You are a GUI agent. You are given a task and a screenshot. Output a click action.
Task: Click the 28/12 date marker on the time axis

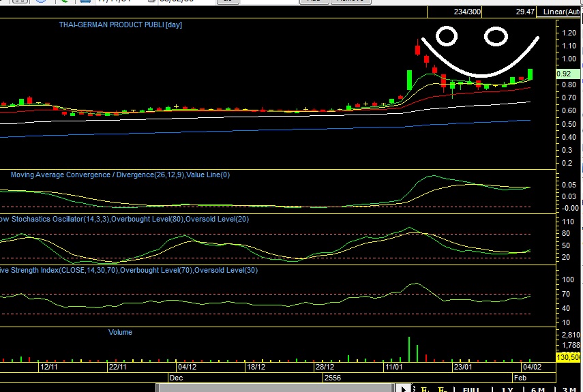[325, 367]
